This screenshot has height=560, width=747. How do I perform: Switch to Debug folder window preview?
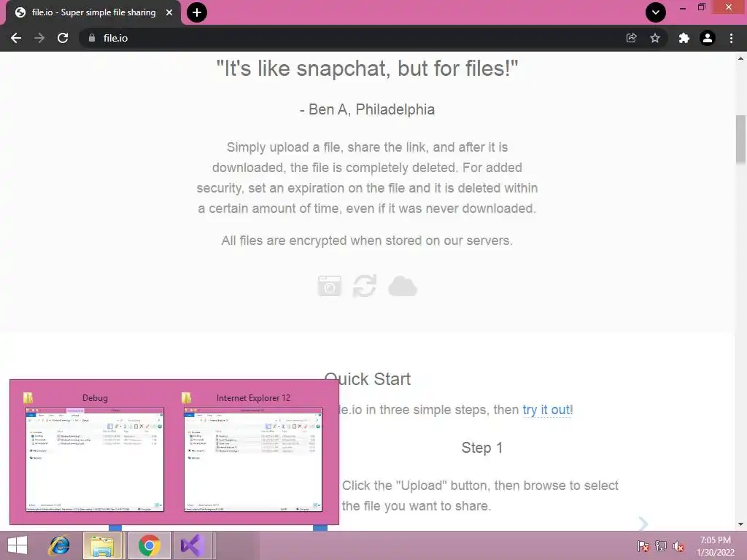click(95, 459)
